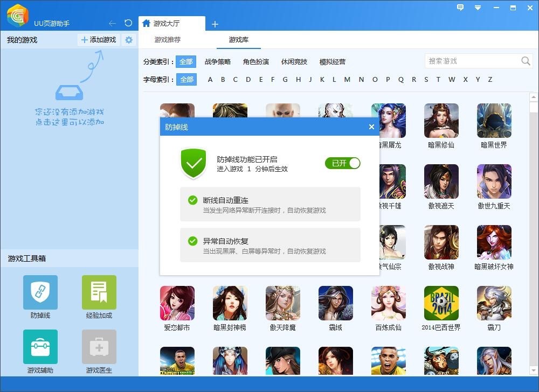The image size is (539, 392).
Task: Open the 游戏辅助 game assistant tool
Action: (40, 347)
